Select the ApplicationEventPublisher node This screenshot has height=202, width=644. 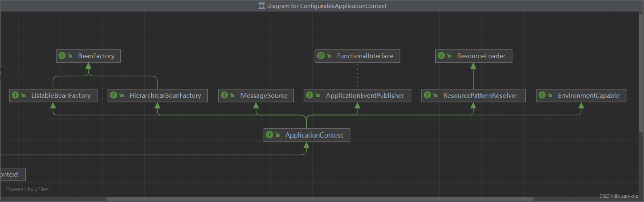coord(357,95)
